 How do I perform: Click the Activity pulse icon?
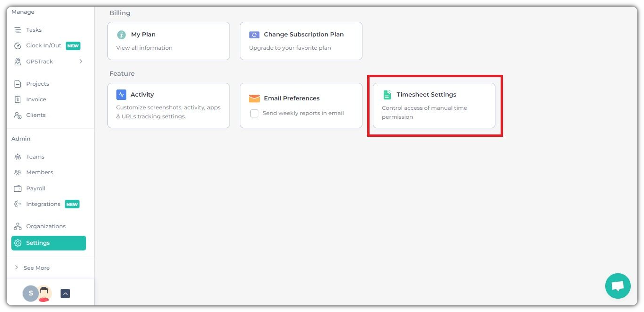pos(121,95)
